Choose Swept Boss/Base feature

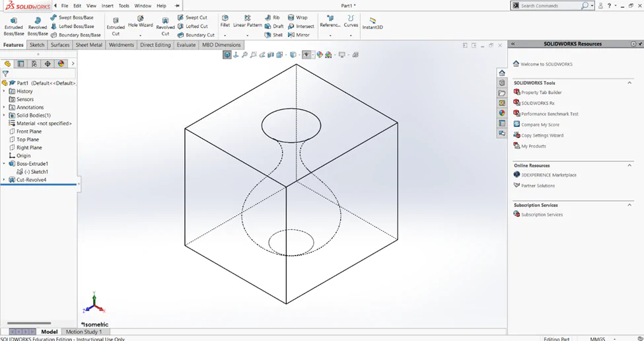click(x=72, y=18)
